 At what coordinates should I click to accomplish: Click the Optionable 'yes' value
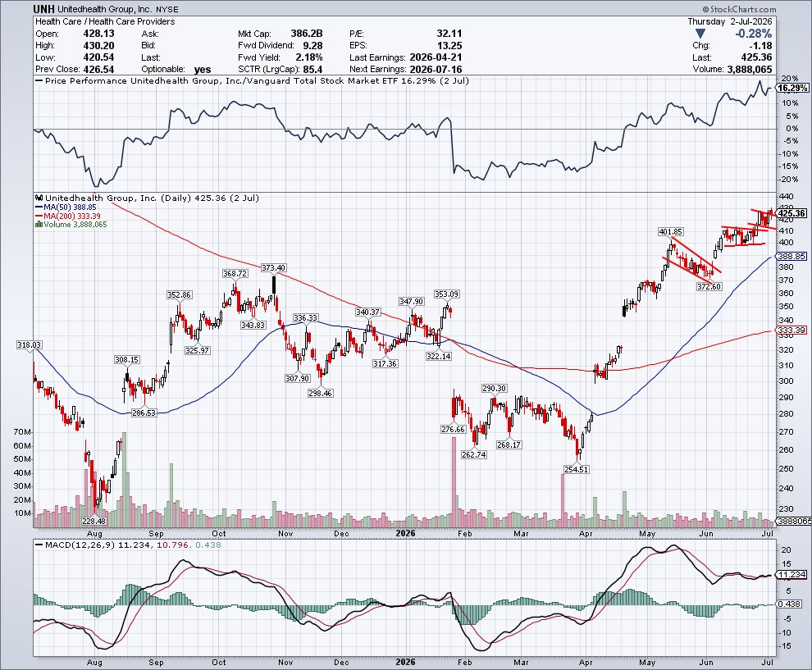pos(203,70)
